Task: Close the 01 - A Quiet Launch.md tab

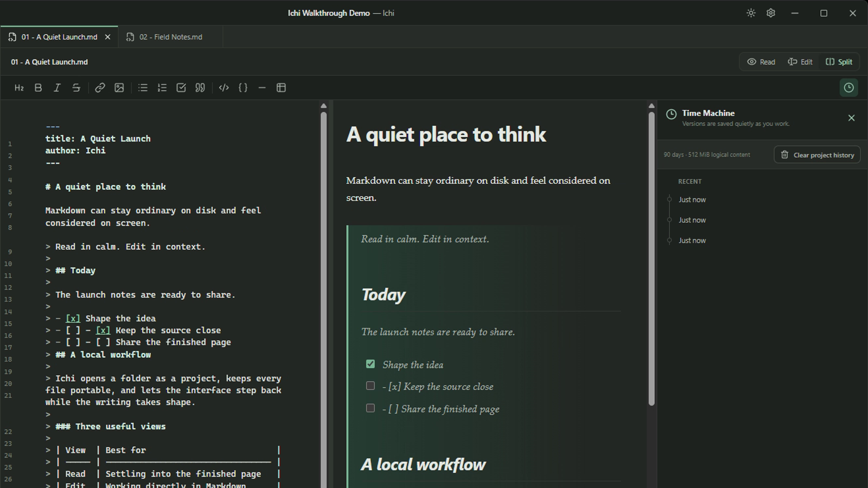Action: tap(107, 37)
